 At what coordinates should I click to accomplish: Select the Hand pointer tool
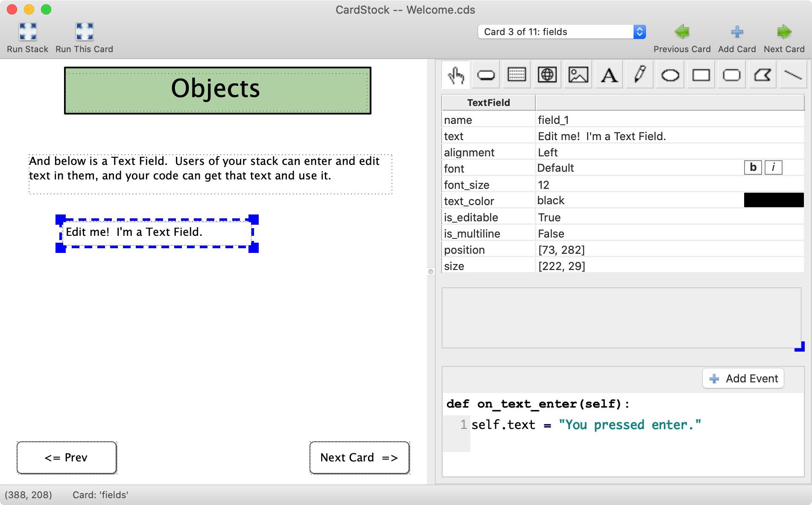[x=456, y=75]
